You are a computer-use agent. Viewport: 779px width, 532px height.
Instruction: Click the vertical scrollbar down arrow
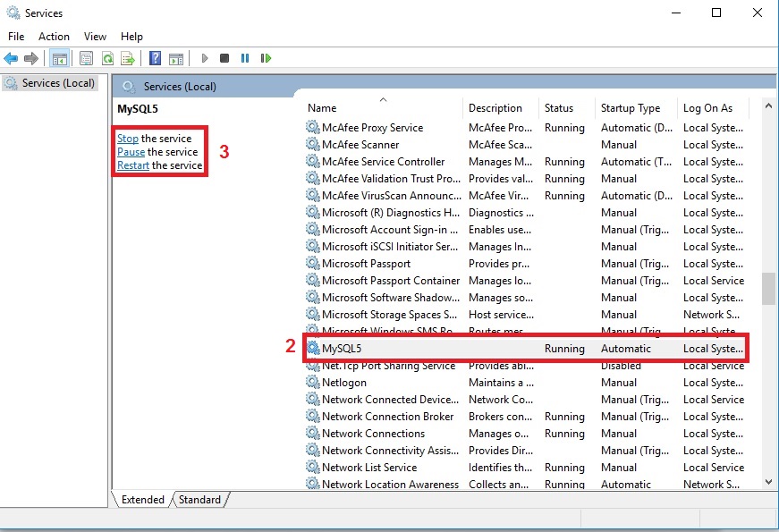pos(768,482)
